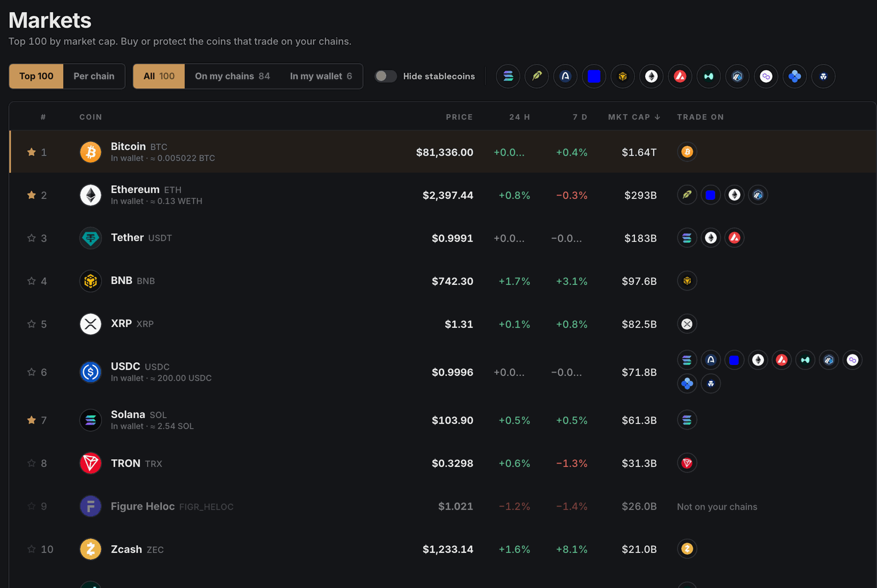Trade TRON on the Tron chain icon
The image size is (877, 588).
pyautogui.click(x=687, y=463)
